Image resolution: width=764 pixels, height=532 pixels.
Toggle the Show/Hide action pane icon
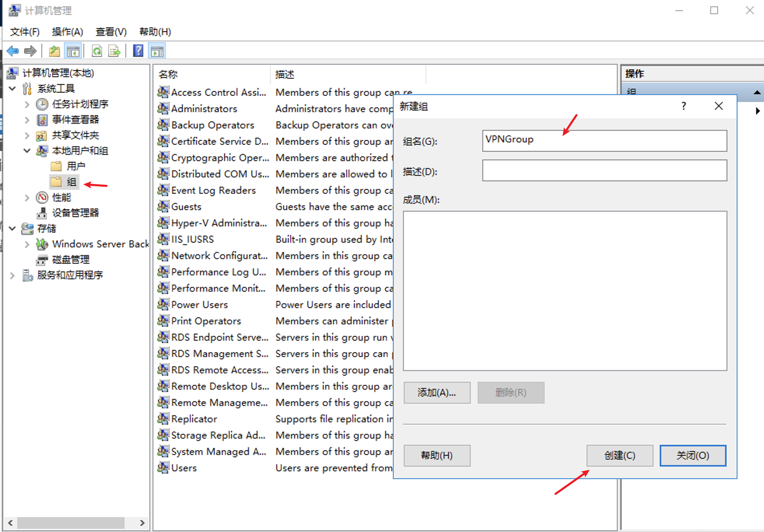pyautogui.click(x=157, y=51)
